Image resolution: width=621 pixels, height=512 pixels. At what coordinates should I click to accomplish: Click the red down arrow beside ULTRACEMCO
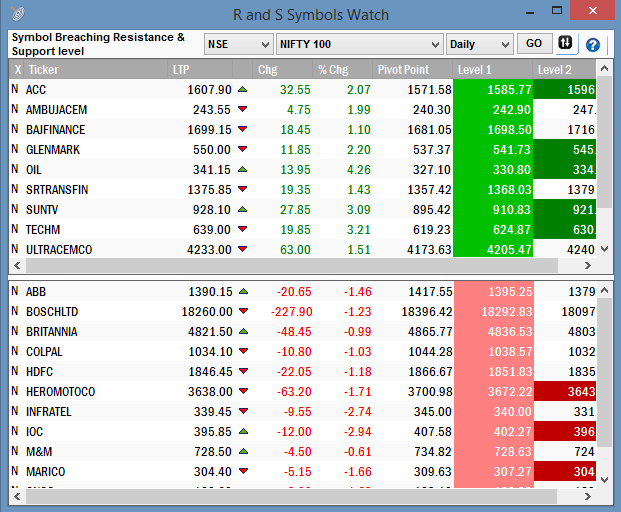click(x=242, y=250)
